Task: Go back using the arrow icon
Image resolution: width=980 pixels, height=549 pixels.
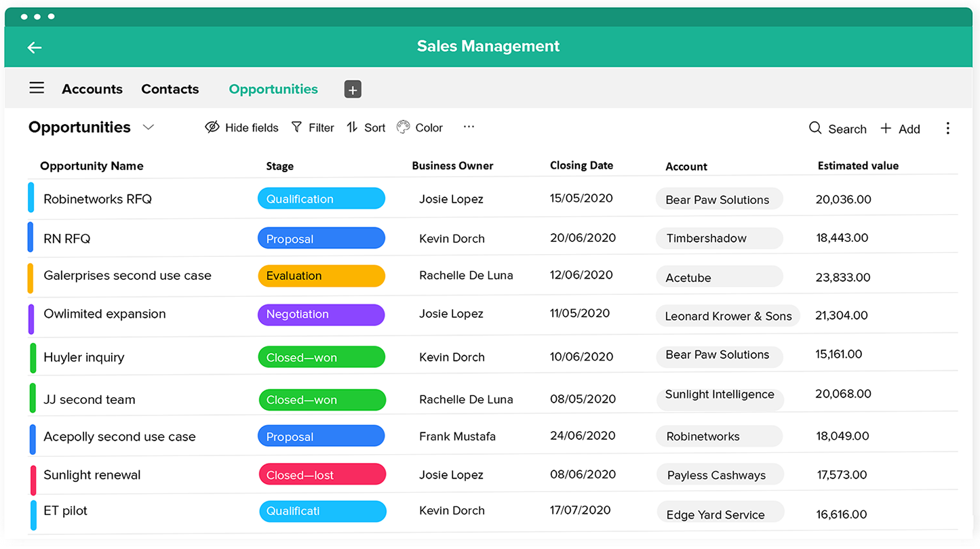Action: click(35, 47)
